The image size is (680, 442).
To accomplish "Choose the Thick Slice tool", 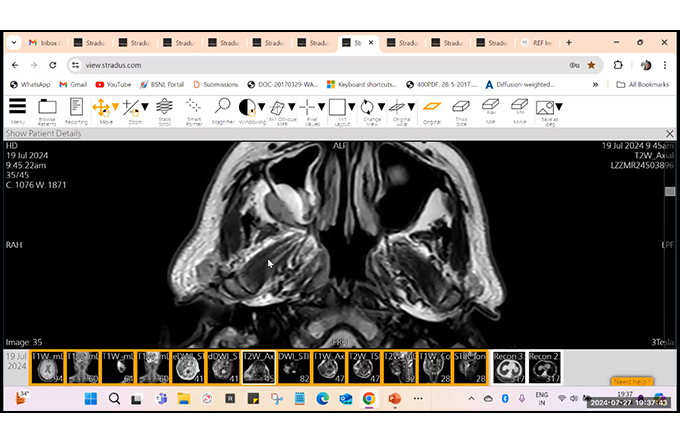I will pos(461,107).
